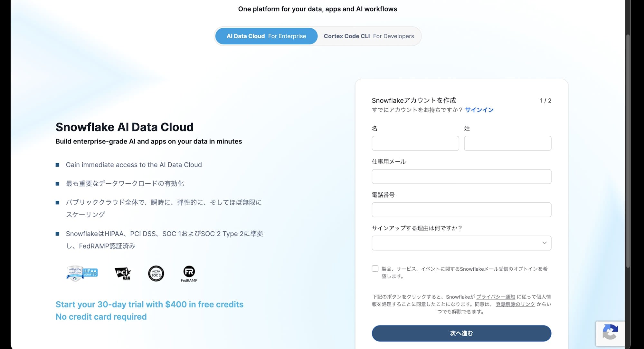The width and height of the screenshot is (644, 349).
Task: Click the 次へ進む next button
Action: 461,333
